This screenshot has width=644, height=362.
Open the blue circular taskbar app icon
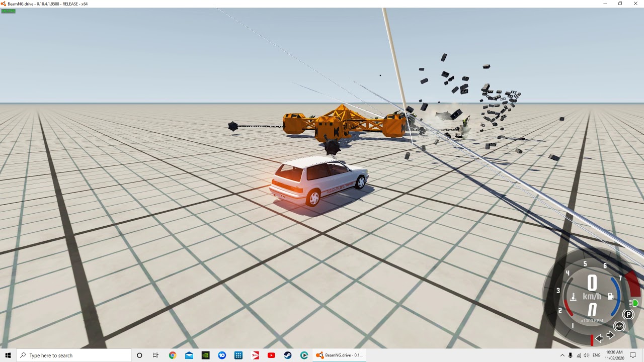(x=222, y=355)
